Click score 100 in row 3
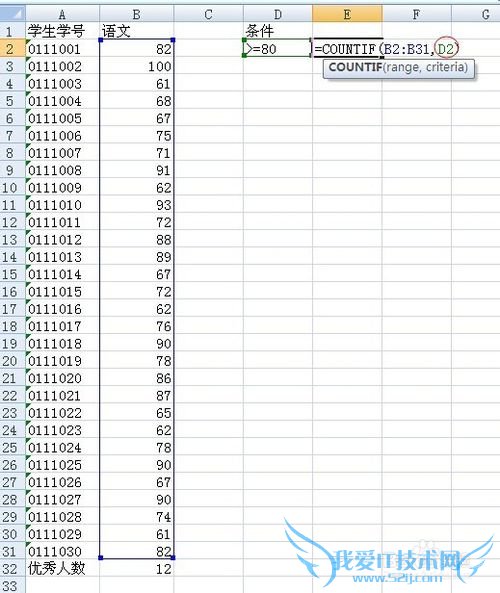This screenshot has height=593, width=500. (x=137, y=66)
